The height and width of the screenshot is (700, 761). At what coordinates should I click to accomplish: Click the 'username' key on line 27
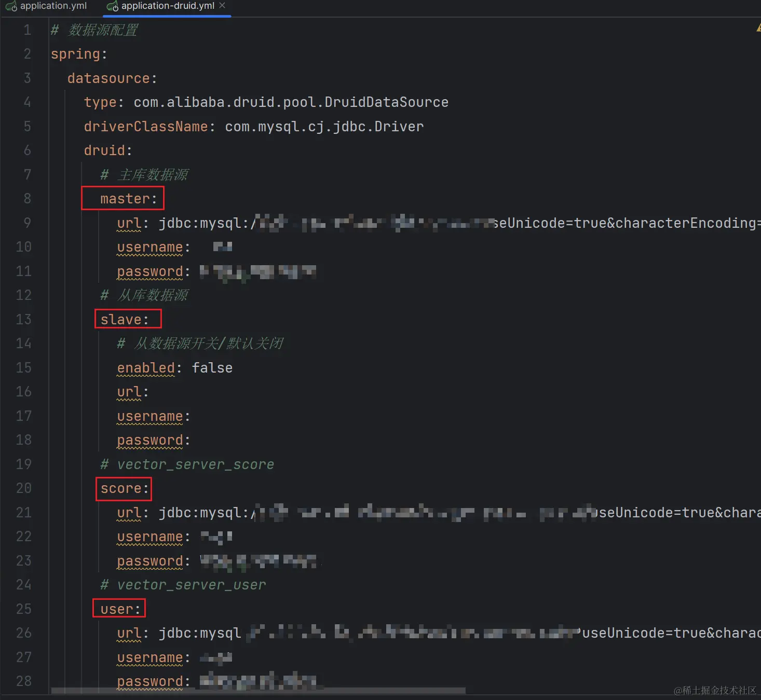click(x=150, y=657)
